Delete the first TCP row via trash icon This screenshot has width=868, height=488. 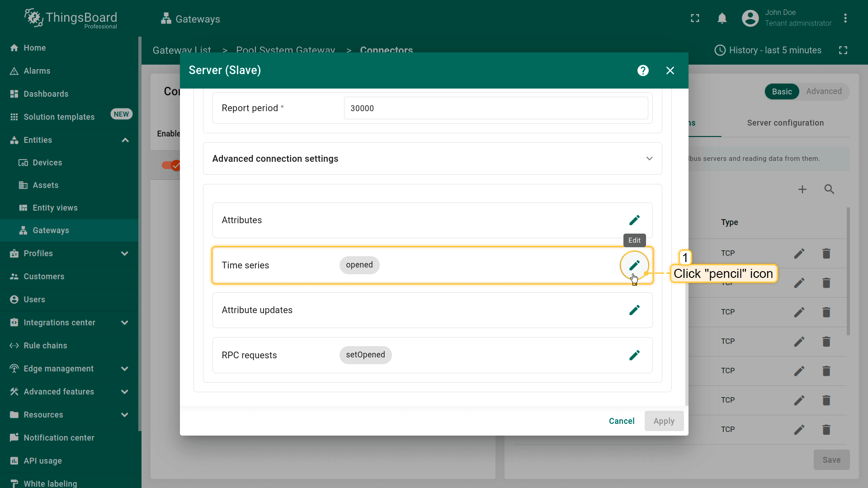[826, 253]
